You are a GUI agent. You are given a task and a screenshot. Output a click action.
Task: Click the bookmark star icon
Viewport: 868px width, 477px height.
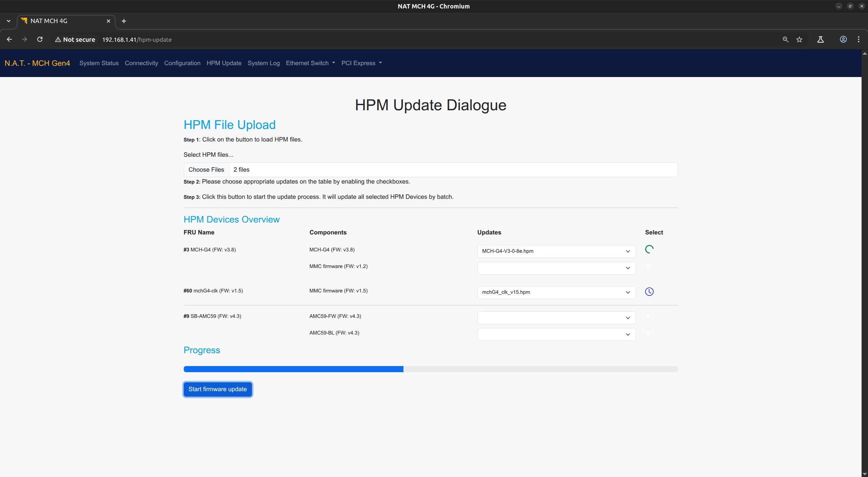[x=799, y=39]
